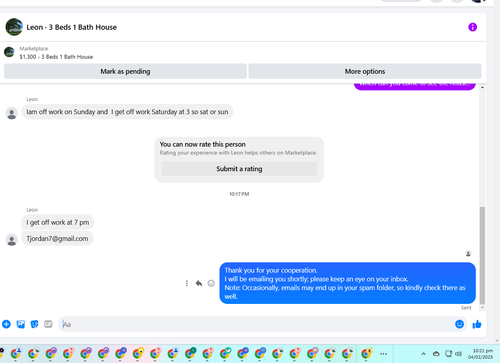Choose a GIF using the GIF icon
The height and width of the screenshot is (363, 500).
(48, 324)
